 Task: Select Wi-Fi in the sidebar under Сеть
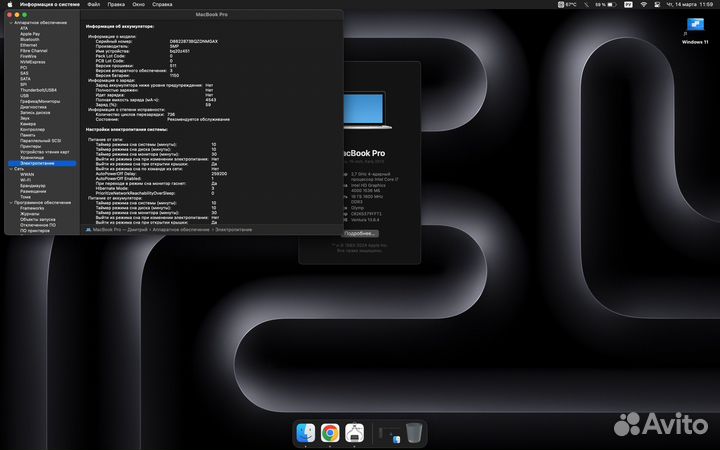click(x=25, y=180)
